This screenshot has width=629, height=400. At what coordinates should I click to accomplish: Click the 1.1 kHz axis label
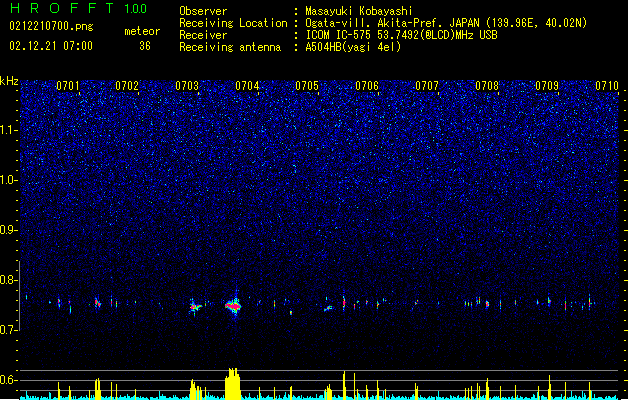pyautogui.click(x=8, y=130)
